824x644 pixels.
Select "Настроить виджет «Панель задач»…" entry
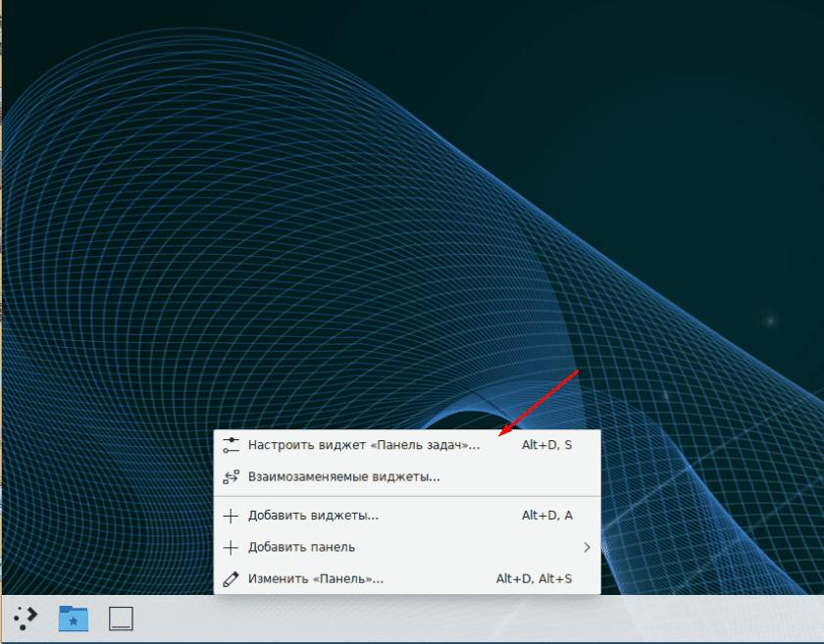407,445
